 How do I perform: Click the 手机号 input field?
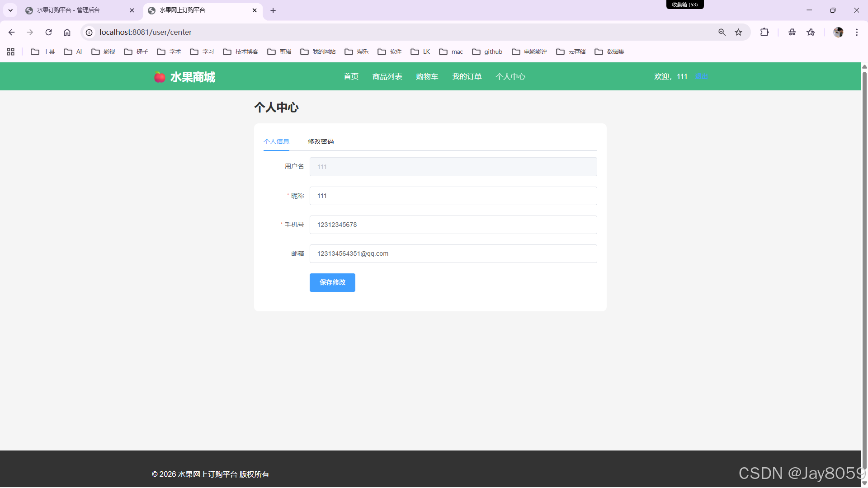(x=453, y=225)
